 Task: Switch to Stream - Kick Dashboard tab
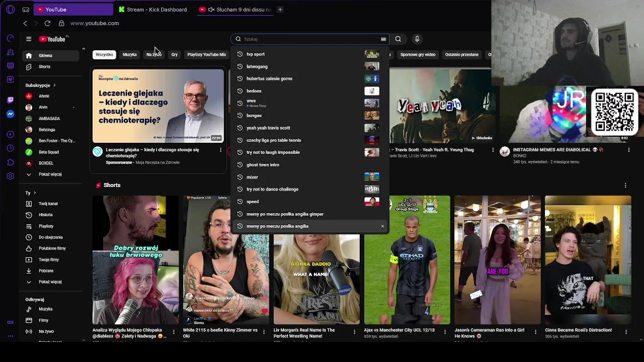(153, 10)
